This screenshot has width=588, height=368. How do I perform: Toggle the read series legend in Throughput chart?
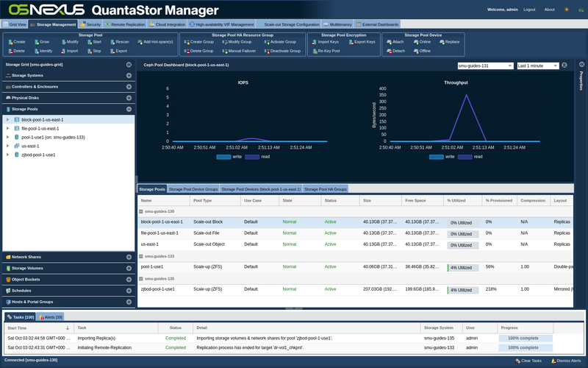[470, 157]
